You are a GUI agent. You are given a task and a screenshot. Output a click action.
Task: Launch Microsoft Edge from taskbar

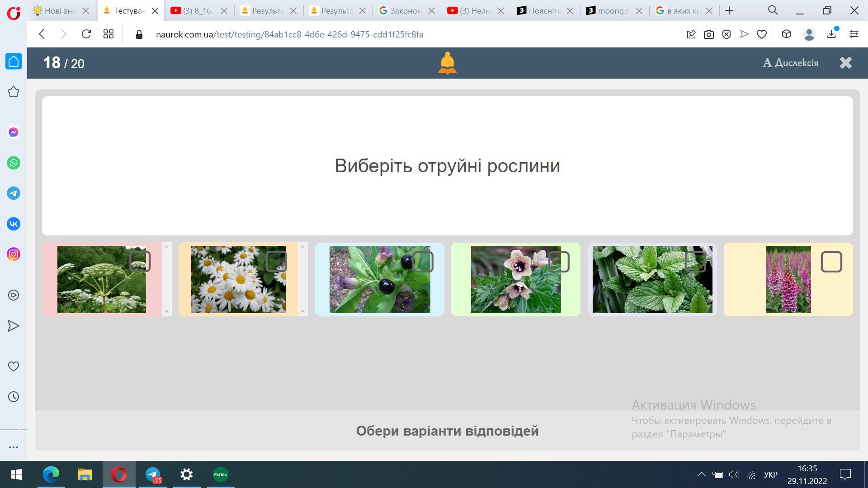[x=51, y=474]
